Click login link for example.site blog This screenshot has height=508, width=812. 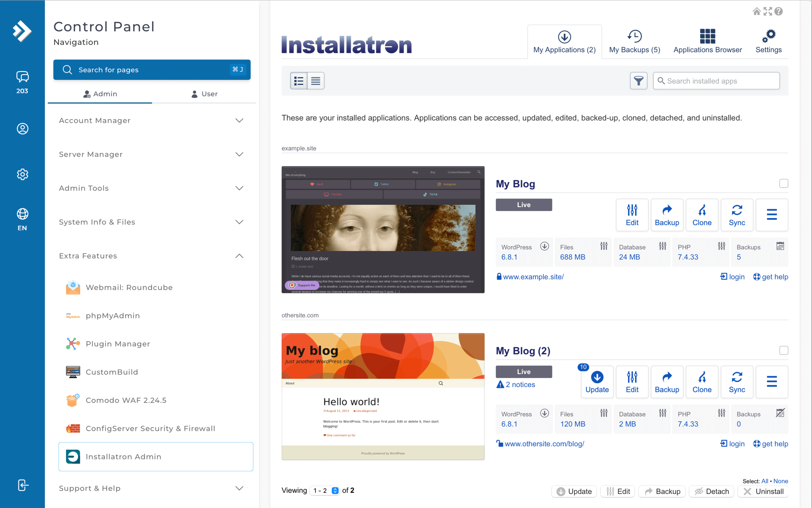click(x=733, y=277)
